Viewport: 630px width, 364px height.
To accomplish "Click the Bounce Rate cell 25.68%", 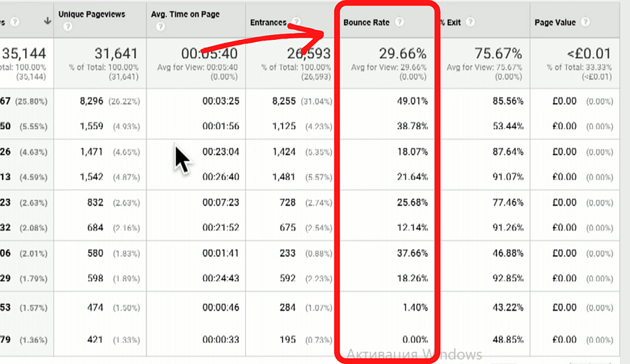I will coord(412,202).
